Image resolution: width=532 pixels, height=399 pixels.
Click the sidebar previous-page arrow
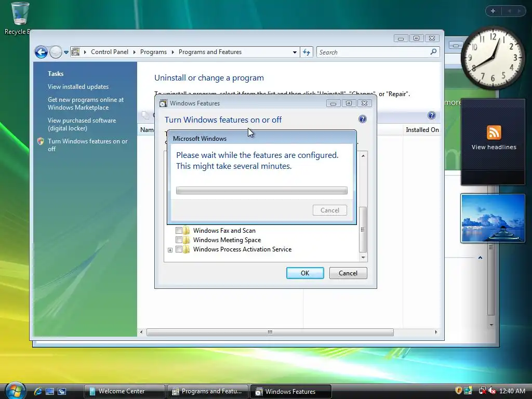click(x=509, y=11)
